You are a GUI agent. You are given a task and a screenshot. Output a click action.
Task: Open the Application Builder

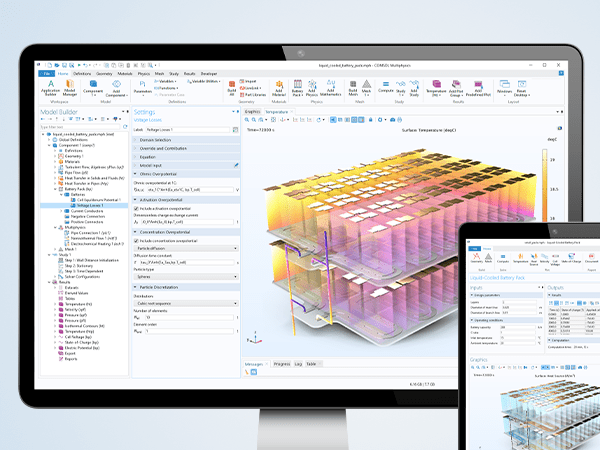pyautogui.click(x=51, y=88)
